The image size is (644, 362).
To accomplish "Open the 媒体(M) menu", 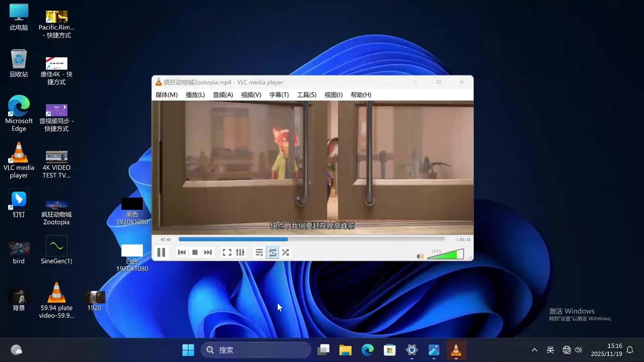I will 167,95.
